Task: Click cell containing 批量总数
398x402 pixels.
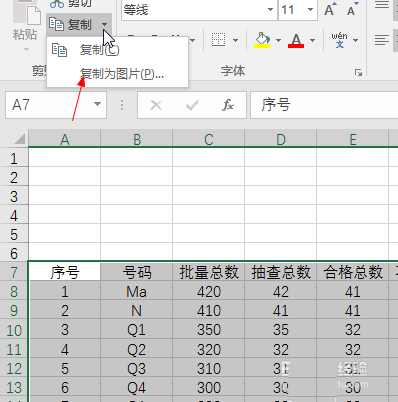Action: pyautogui.click(x=209, y=272)
